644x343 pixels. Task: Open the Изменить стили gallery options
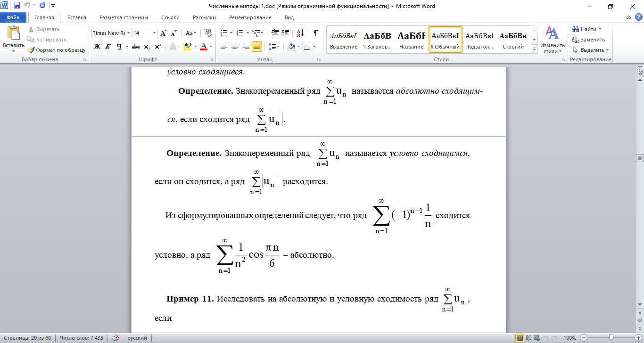point(552,40)
